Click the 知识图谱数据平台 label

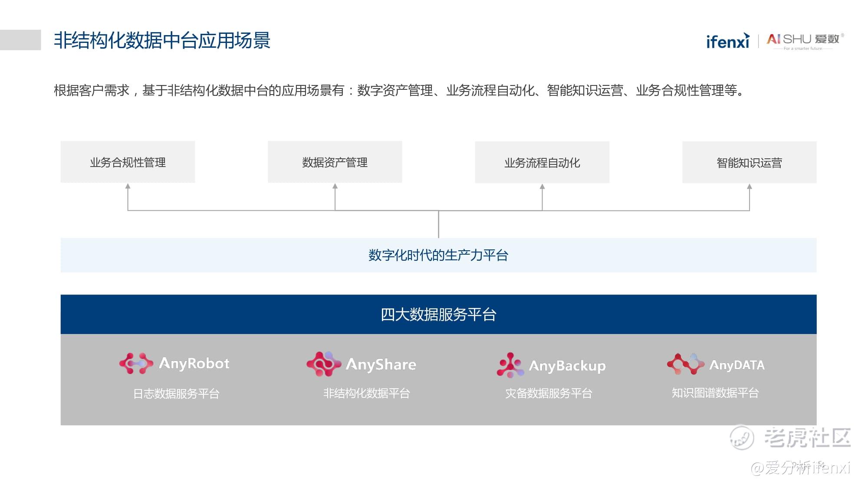click(715, 393)
